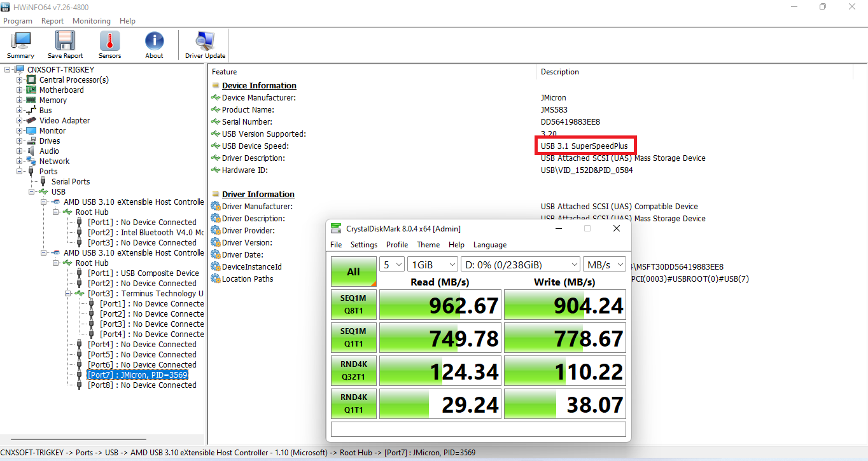Click the Device Manufacturer row icon
The width and height of the screenshot is (868, 461).
click(x=216, y=98)
